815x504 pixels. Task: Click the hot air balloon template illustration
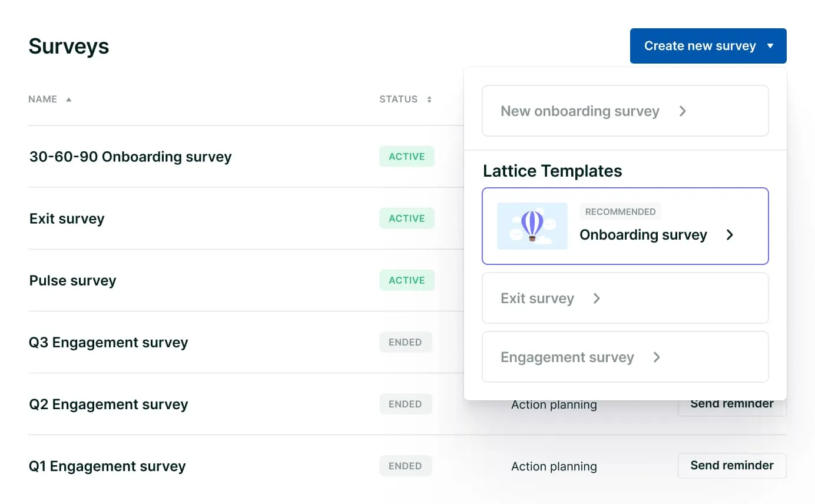click(532, 226)
